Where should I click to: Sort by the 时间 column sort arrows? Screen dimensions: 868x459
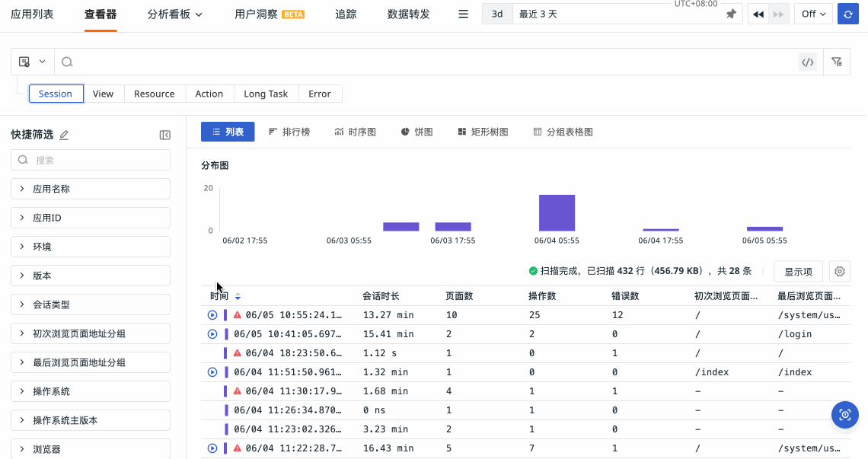click(x=238, y=296)
